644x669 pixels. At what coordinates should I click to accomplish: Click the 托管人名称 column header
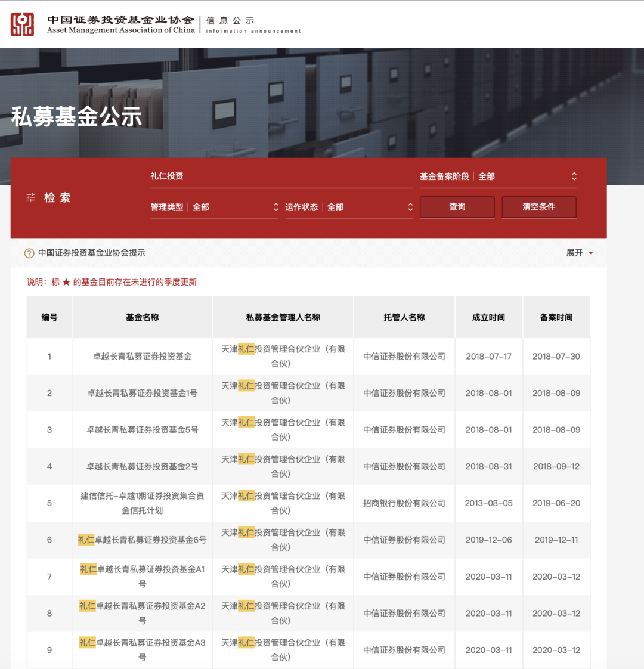point(404,317)
